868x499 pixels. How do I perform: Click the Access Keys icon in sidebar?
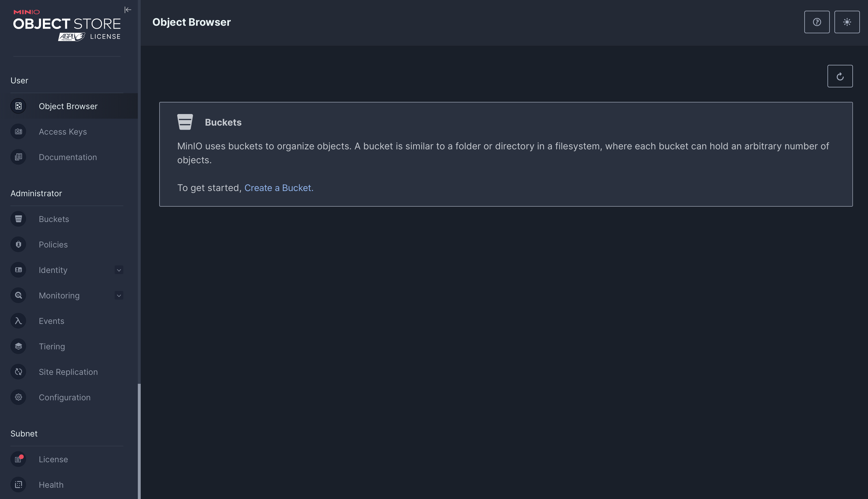pyautogui.click(x=18, y=131)
